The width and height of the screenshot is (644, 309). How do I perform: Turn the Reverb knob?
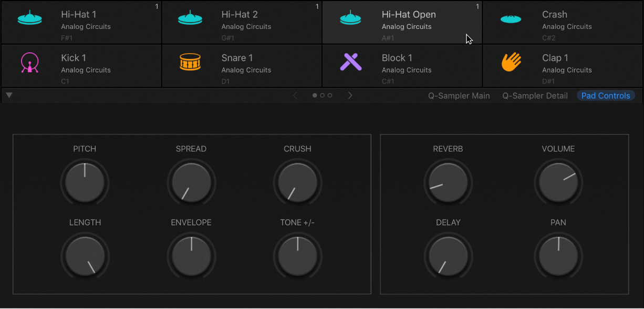pos(448,182)
